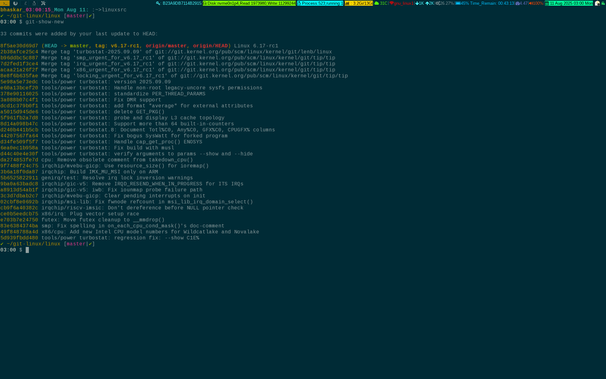Click the 'Wildcatlake and Novalake' commit line
This screenshot has height=379, width=606.
[129, 232]
